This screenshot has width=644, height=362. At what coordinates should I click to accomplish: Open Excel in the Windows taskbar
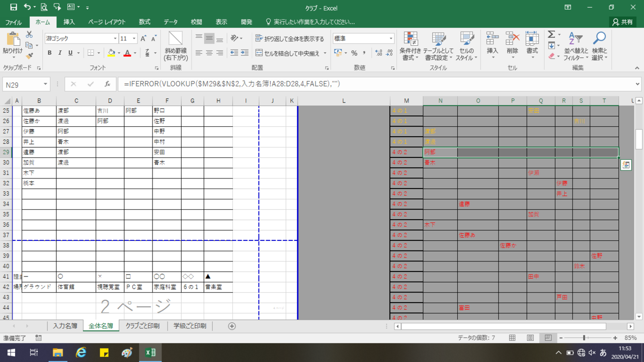pos(150,352)
